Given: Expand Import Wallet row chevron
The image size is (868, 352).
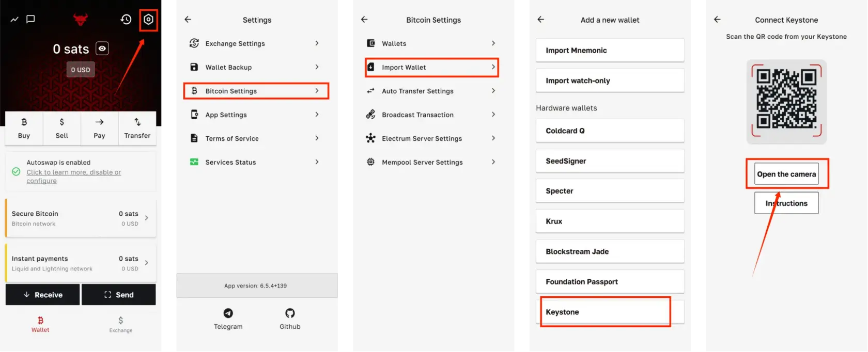Looking at the screenshot, I should pyautogui.click(x=493, y=67).
